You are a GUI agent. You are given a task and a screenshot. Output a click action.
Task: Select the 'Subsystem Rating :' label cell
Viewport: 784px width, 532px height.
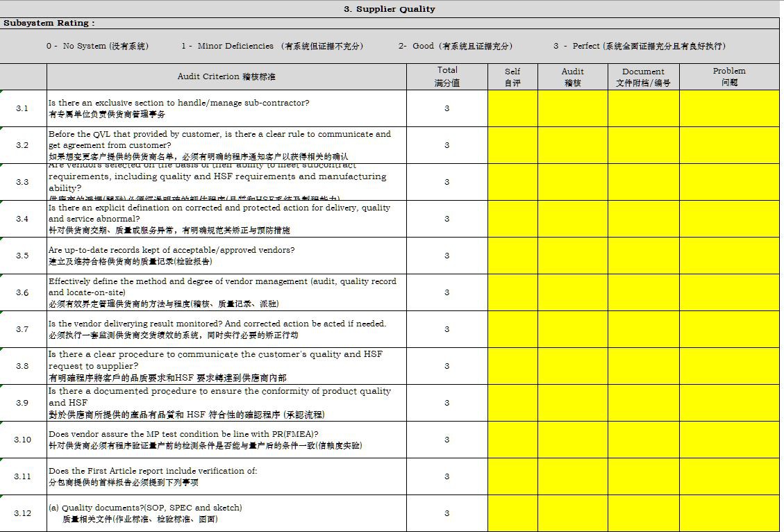click(49, 23)
